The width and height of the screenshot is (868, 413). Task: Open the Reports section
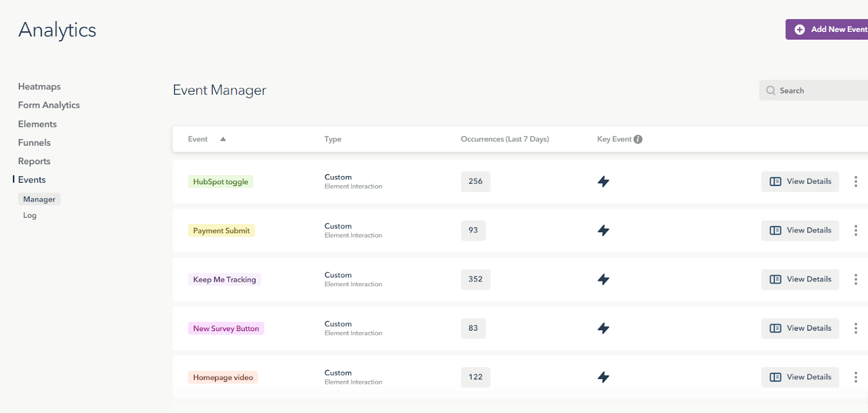click(34, 161)
